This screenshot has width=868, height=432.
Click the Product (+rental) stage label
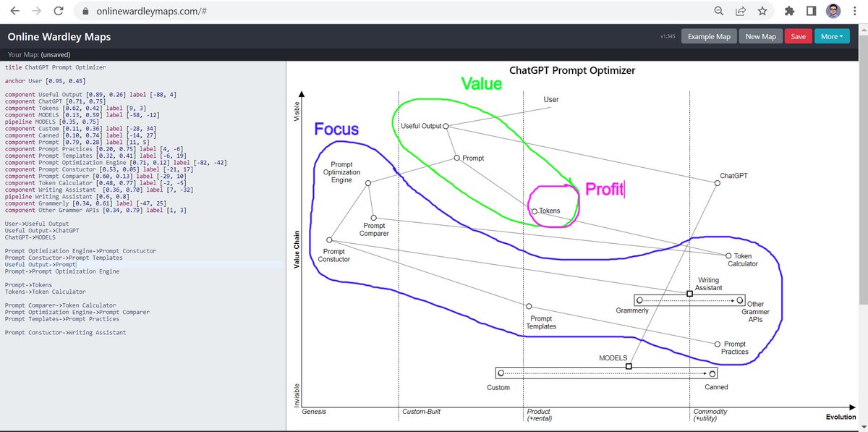[x=541, y=415]
